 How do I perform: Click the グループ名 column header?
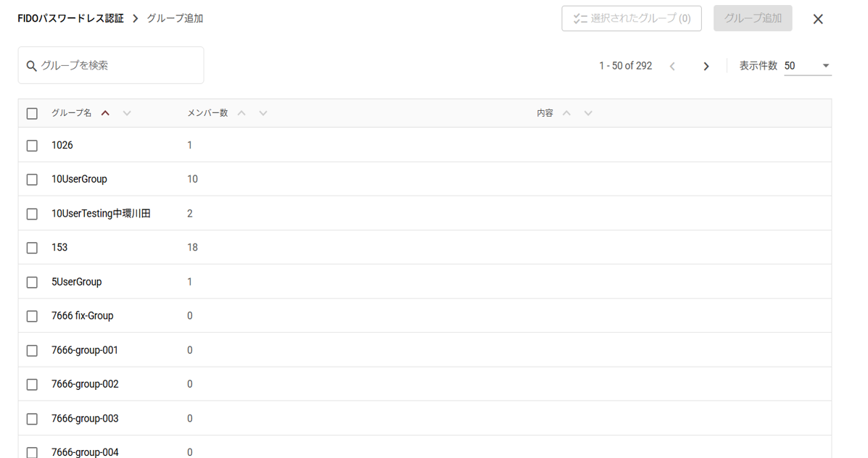[71, 113]
